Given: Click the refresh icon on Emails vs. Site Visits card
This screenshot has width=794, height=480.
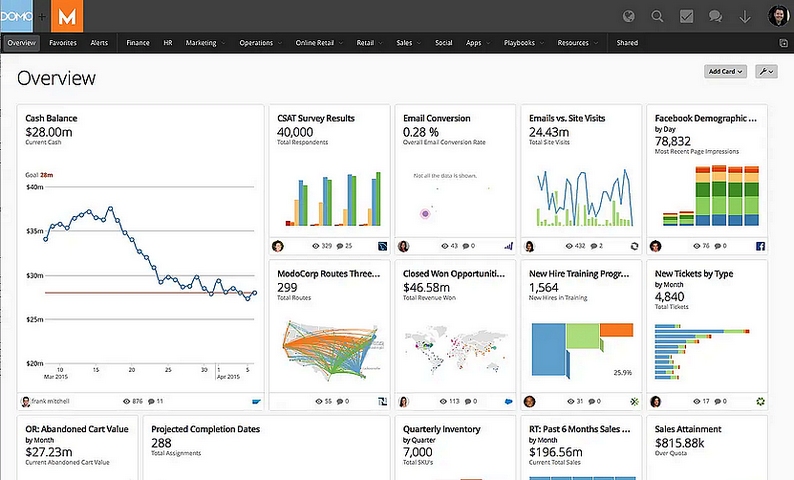Looking at the screenshot, I should click(x=634, y=246).
